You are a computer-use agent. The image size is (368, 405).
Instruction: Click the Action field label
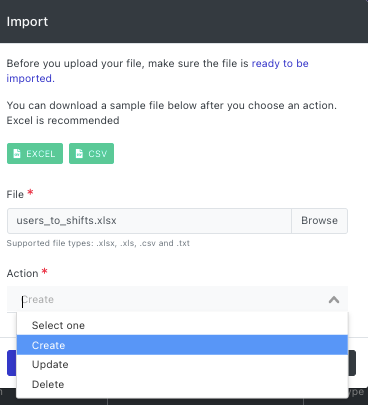pyautogui.click(x=22, y=273)
